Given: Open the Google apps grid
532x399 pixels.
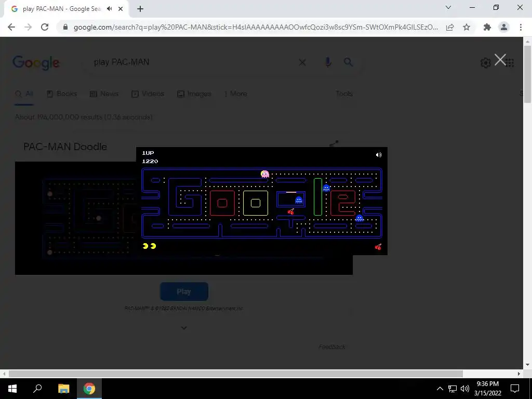Looking at the screenshot, I should tap(510, 63).
